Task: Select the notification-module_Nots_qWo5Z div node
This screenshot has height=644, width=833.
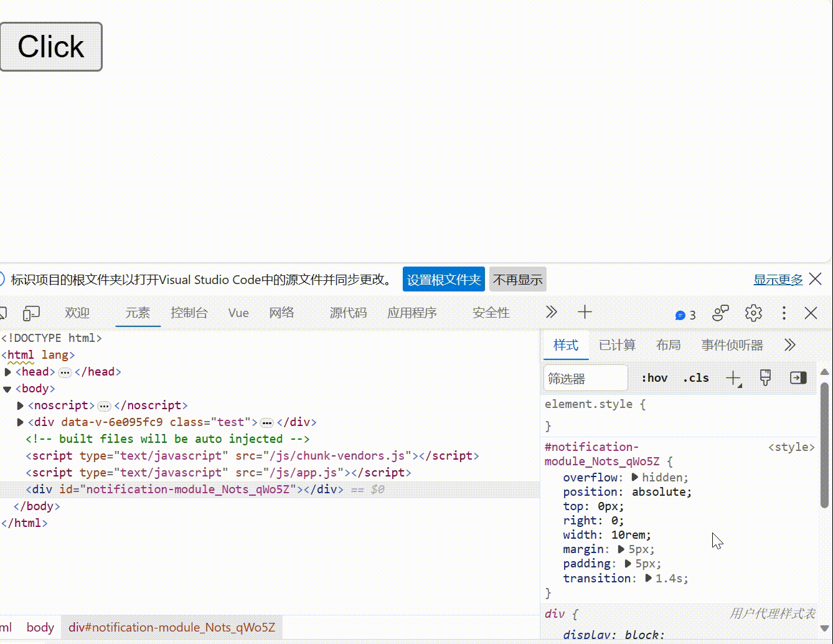Action: pos(270,490)
